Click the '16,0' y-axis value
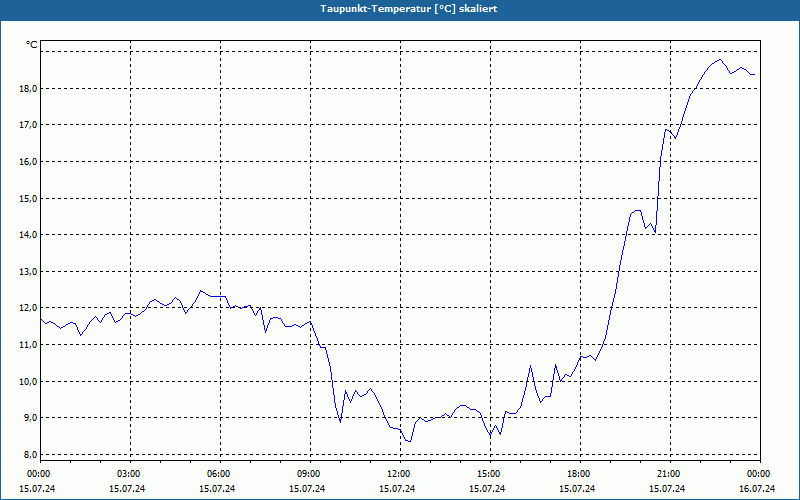800x500 pixels. coord(28,162)
